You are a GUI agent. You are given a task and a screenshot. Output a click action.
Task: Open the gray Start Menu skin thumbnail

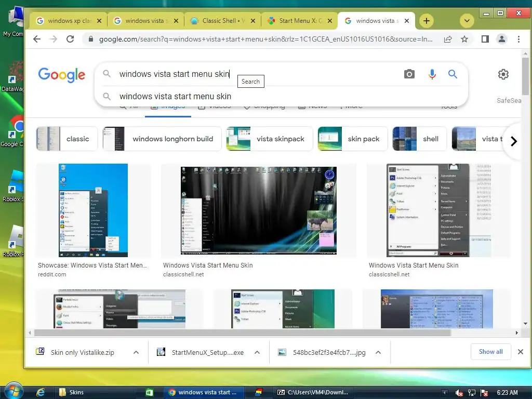[438, 210]
